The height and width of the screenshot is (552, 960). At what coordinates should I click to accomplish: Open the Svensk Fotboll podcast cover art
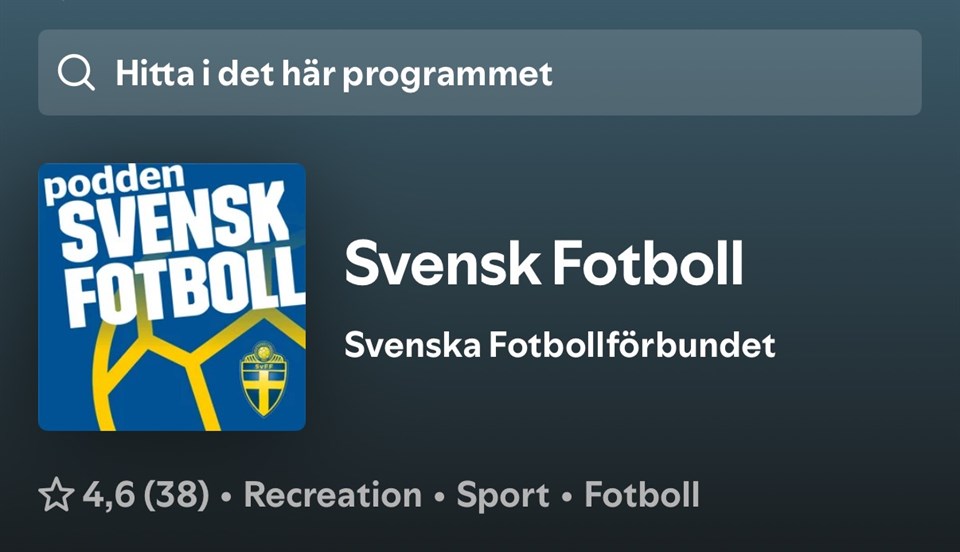172,297
